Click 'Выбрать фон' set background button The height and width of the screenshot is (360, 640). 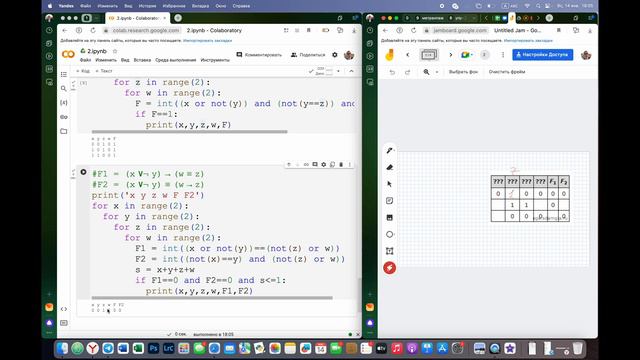(x=463, y=72)
